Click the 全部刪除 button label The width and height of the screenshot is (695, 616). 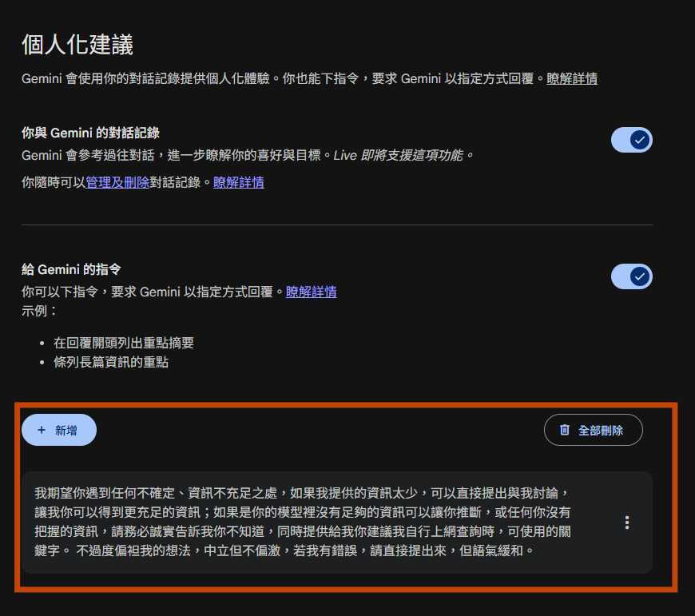click(x=601, y=431)
